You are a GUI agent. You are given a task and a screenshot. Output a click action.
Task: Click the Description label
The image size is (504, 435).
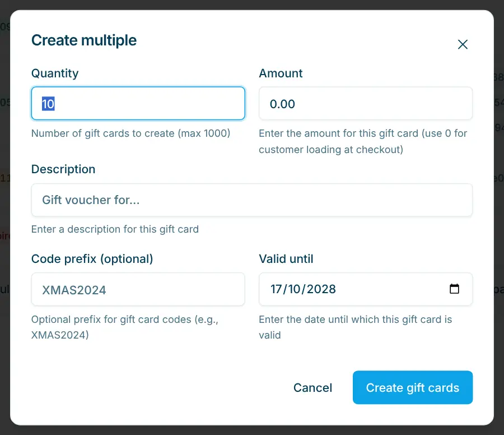pos(63,169)
